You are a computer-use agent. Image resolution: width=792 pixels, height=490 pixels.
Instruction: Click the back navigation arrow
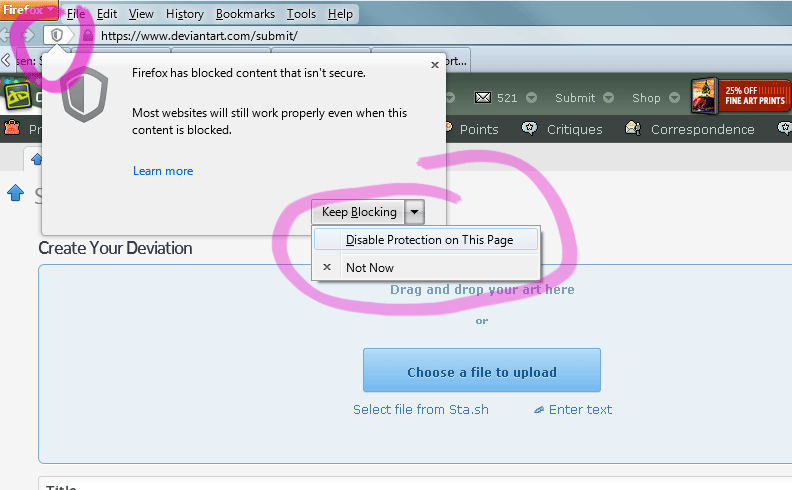[4, 35]
